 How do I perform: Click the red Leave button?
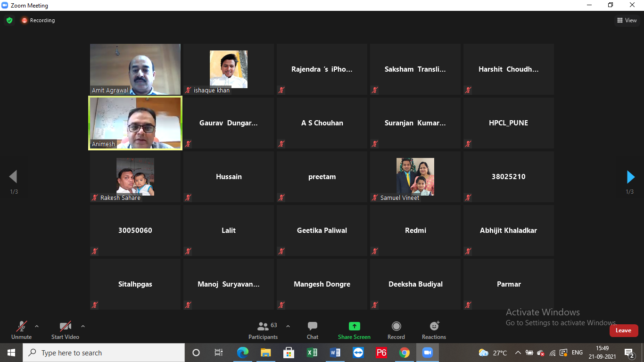623,330
